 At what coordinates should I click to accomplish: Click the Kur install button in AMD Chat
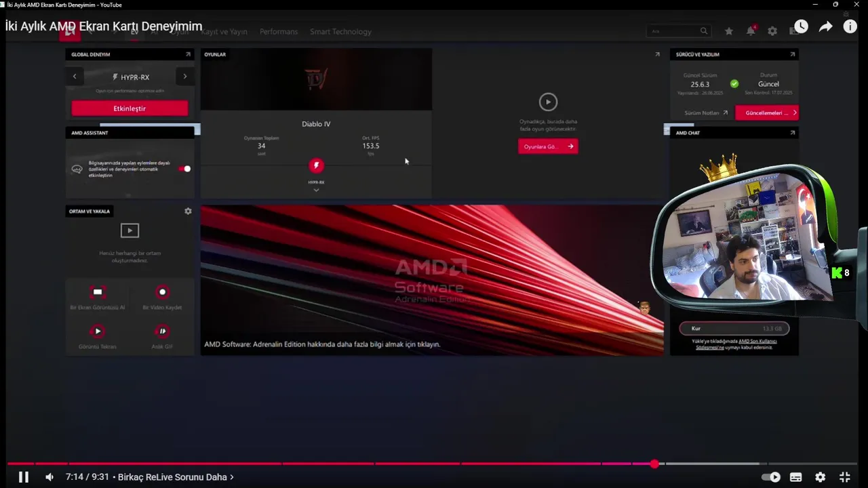pyautogui.click(x=734, y=329)
